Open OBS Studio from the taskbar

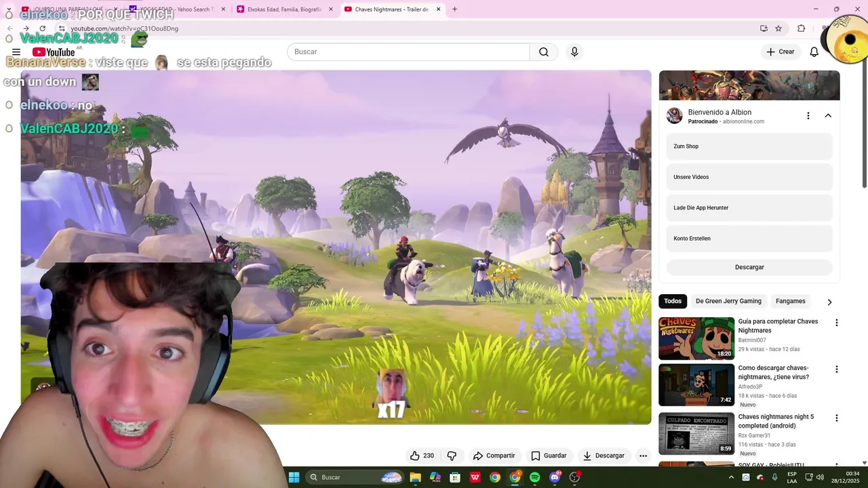(x=574, y=477)
